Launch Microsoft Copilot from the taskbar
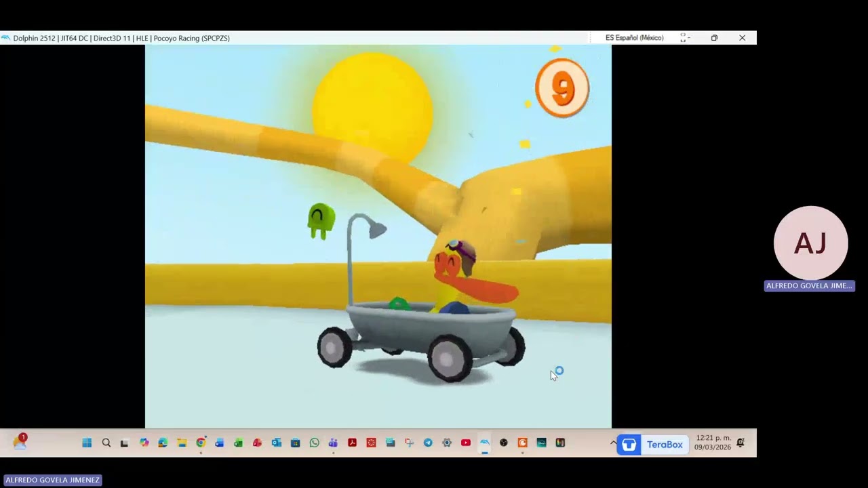The width and height of the screenshot is (868, 488). point(144,443)
